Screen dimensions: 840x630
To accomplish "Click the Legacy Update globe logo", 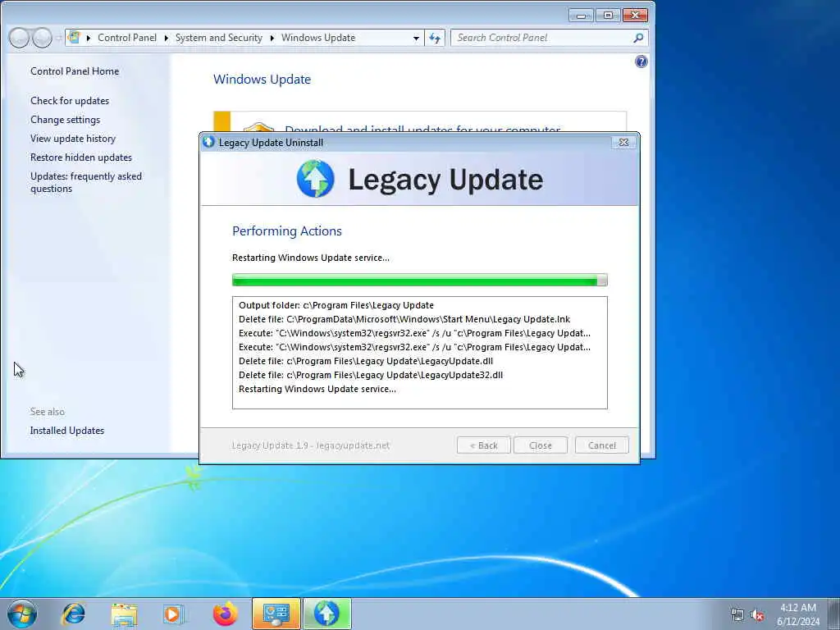I will pos(316,179).
